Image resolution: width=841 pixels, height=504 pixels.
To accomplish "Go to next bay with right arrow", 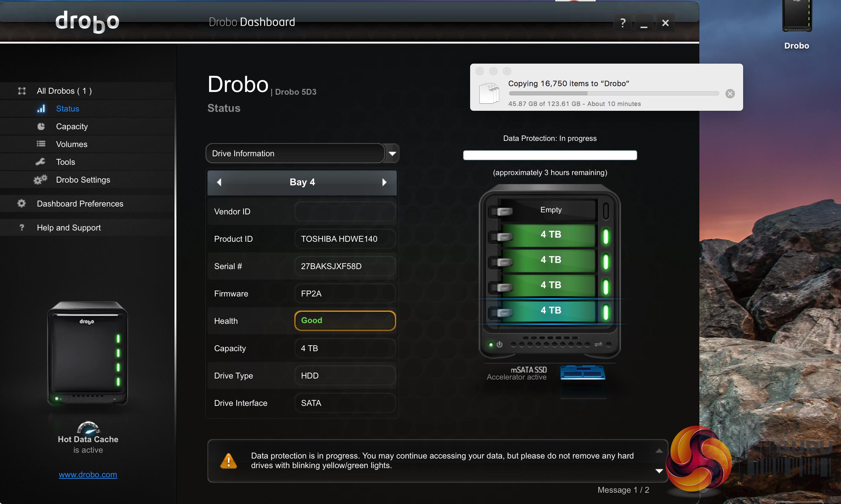I will point(384,182).
